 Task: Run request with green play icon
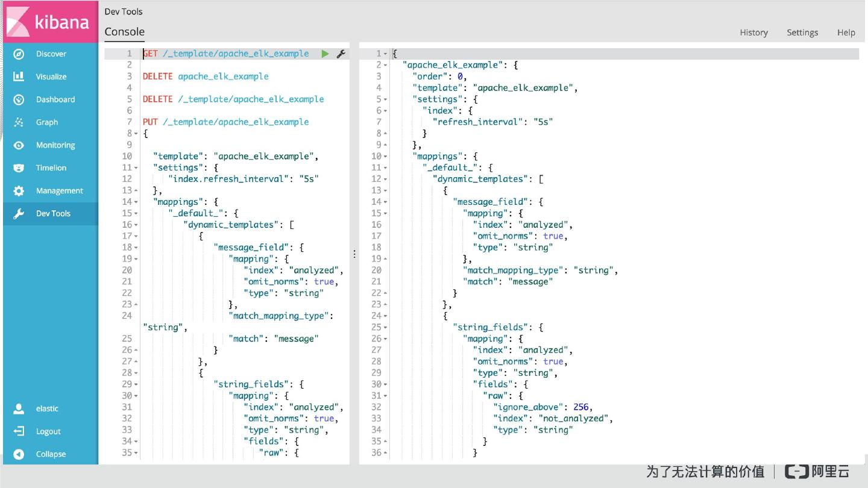325,54
